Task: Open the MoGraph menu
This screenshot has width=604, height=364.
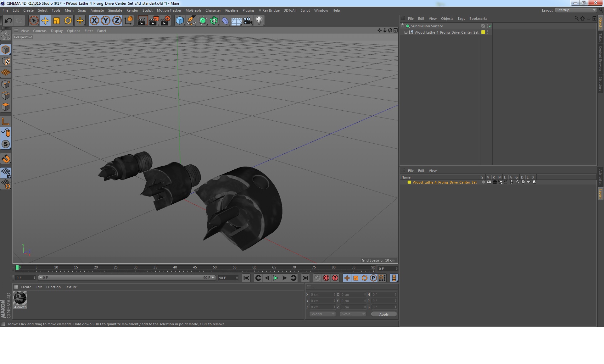Action: [193, 10]
